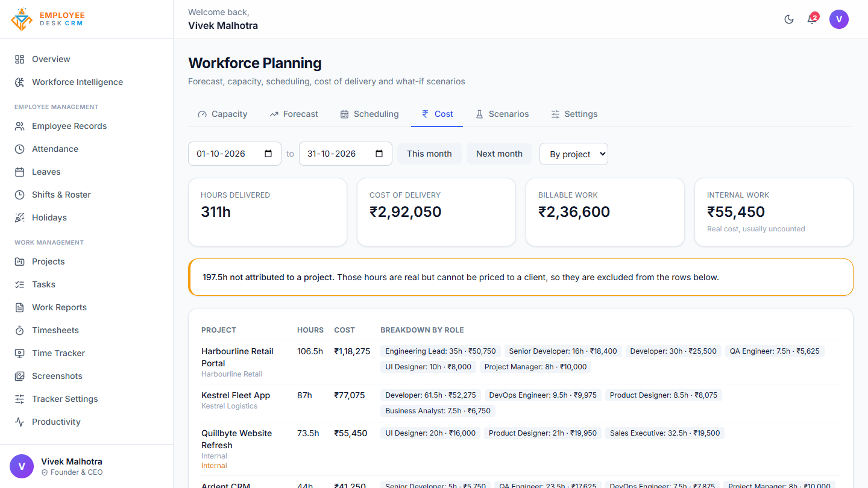
Task: Click the Timesheets stopwatch icon
Action: pos(20,330)
